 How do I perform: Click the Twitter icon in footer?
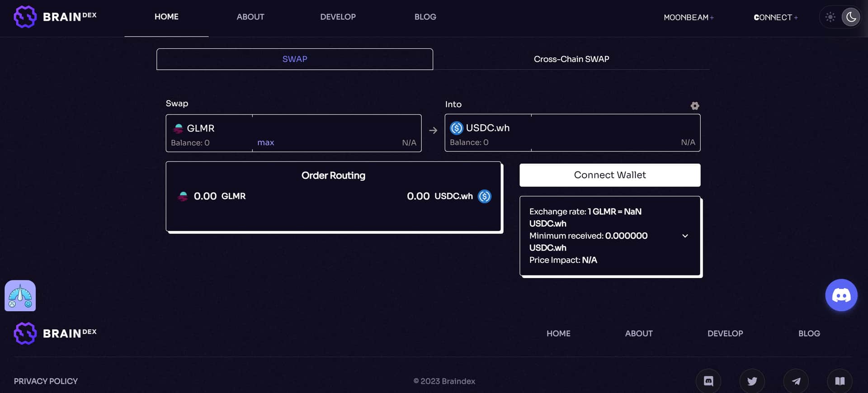tap(752, 381)
